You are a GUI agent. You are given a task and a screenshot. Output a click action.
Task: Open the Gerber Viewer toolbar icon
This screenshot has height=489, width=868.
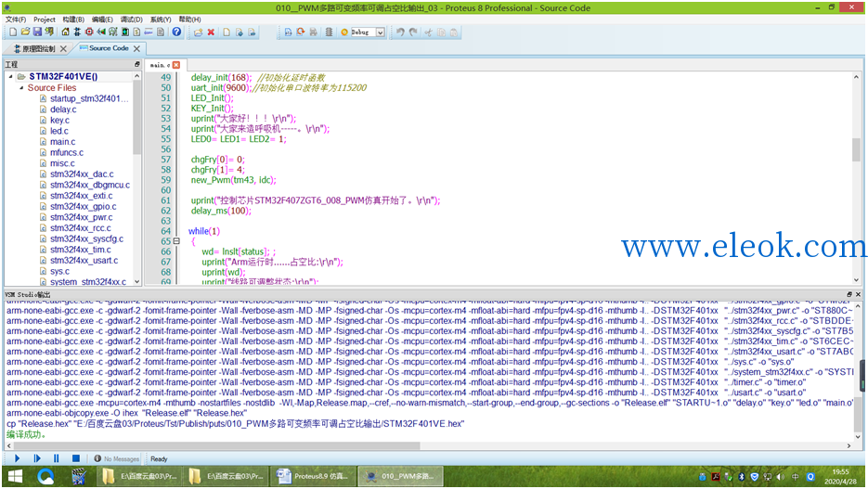pos(112,32)
